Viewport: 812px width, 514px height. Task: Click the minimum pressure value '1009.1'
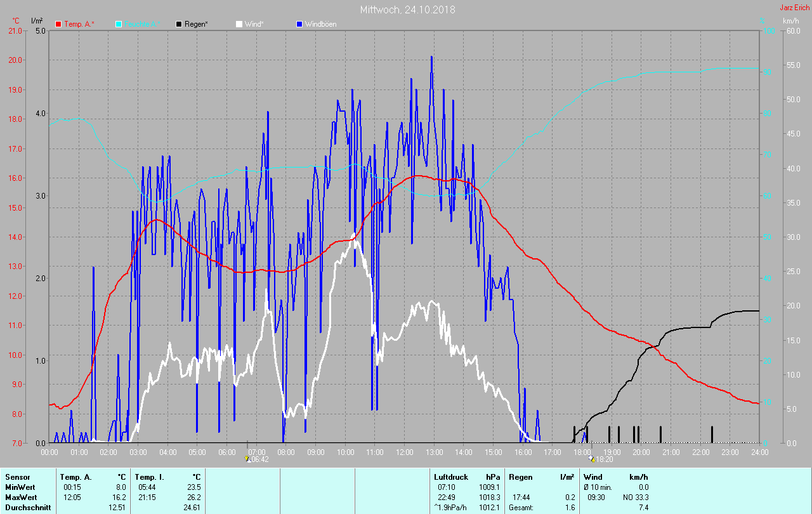pos(489,487)
